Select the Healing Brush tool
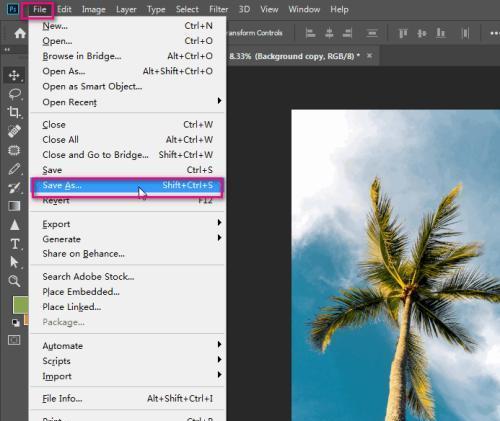Image resolution: width=500 pixels, height=421 pixels. (x=14, y=131)
